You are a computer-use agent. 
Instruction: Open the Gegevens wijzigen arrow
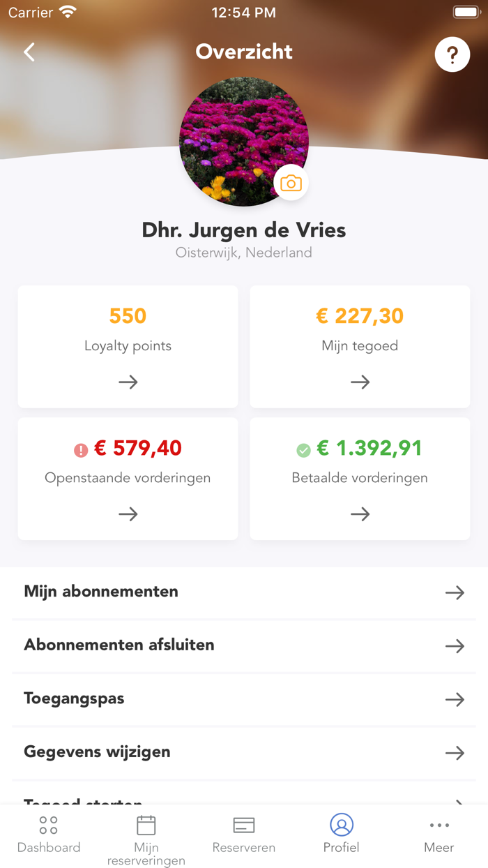coord(455,753)
